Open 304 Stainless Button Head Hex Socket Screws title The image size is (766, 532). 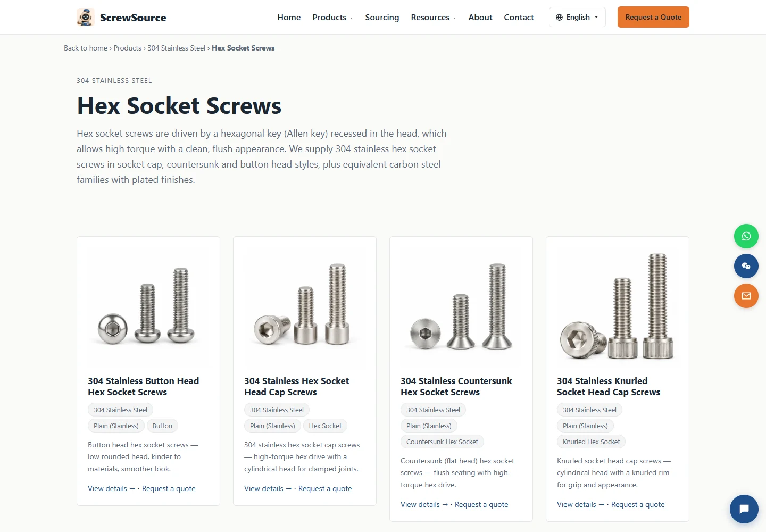[x=144, y=387]
